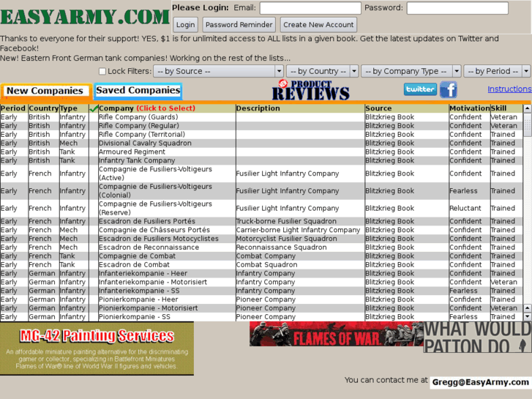Select Escadron de Combat

pyautogui.click(x=134, y=265)
